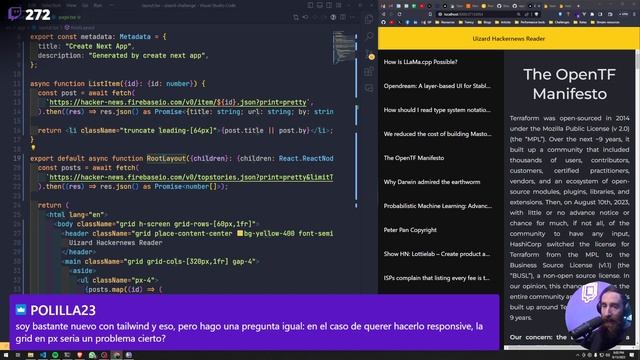Switch to VS Code from taskbar
This screenshot has height=360, width=640.
(43, 355)
